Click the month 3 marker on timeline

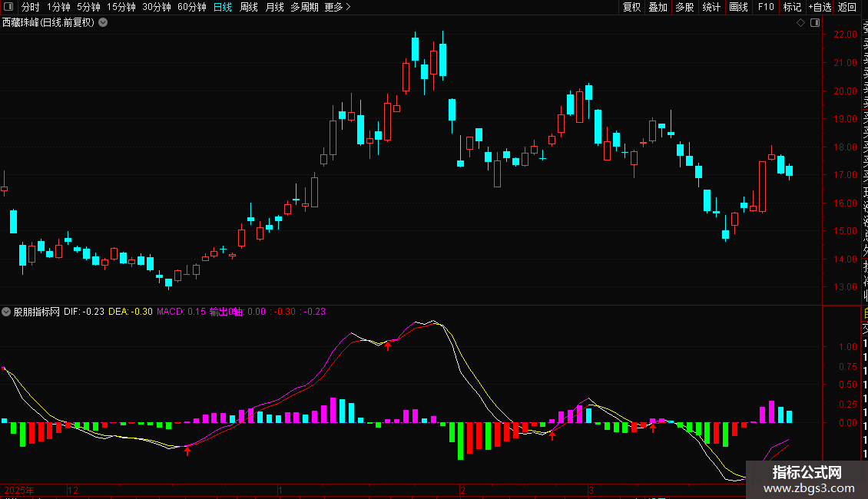click(x=591, y=490)
